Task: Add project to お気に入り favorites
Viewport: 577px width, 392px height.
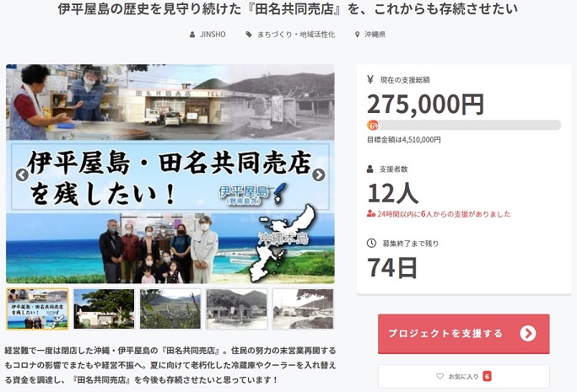Action: (x=464, y=376)
